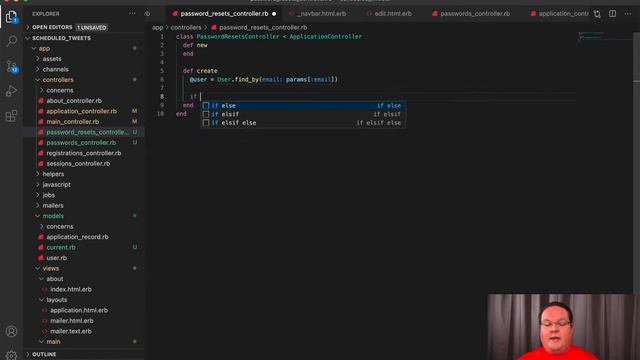This screenshot has height=360, width=640.
Task: Open passwords_controller.rb in the explorer
Action: tap(81, 143)
